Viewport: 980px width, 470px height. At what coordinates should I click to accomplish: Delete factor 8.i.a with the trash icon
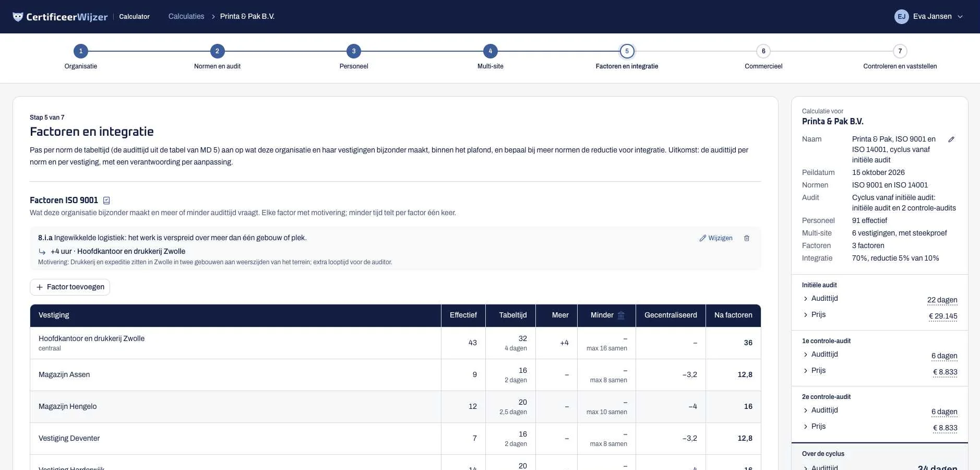(x=747, y=238)
